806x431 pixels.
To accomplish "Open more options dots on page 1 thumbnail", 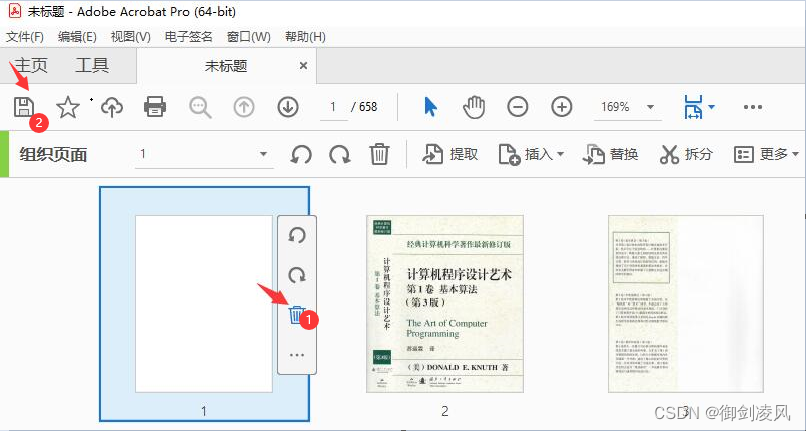I will point(297,355).
